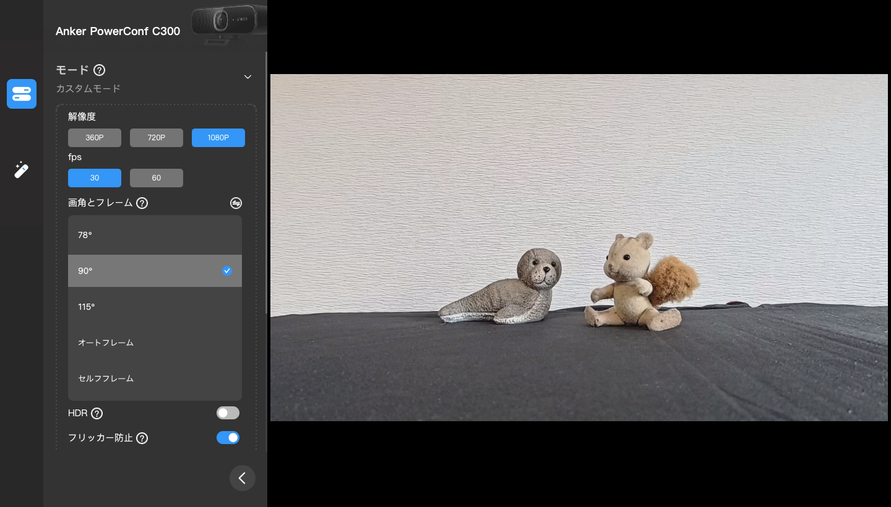891x507 pixels.
Task: Open the camera settings sidebar icon
Action: click(21, 94)
